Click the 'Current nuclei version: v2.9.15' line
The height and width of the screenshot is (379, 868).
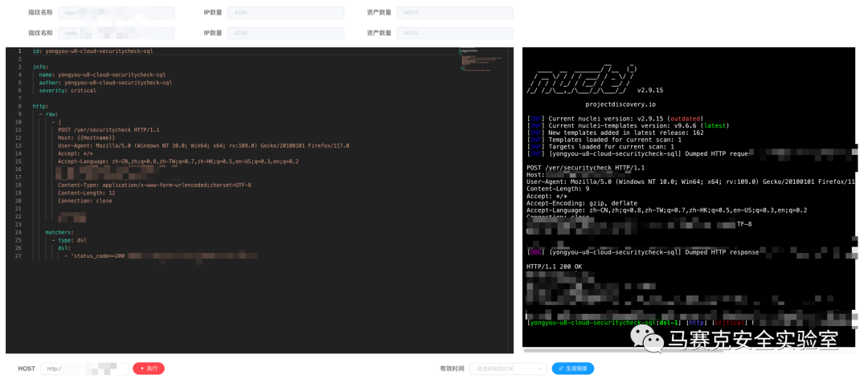pos(616,118)
